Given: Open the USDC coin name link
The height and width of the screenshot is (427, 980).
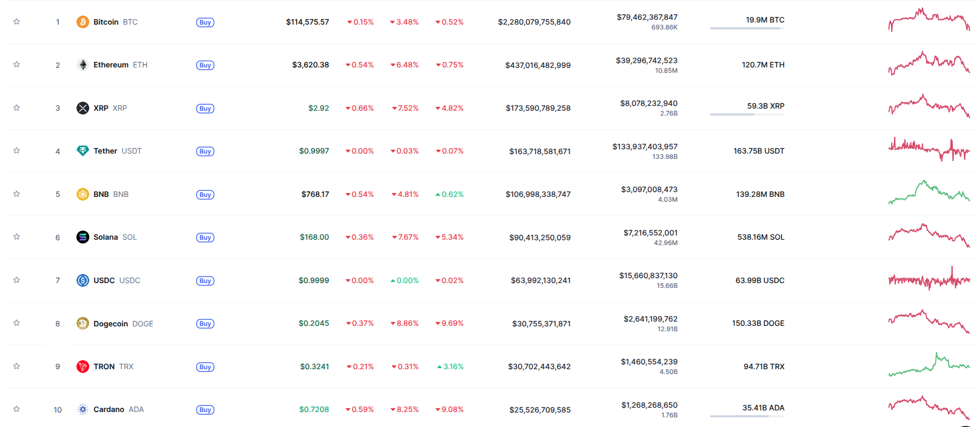Looking at the screenshot, I should click(x=104, y=280).
